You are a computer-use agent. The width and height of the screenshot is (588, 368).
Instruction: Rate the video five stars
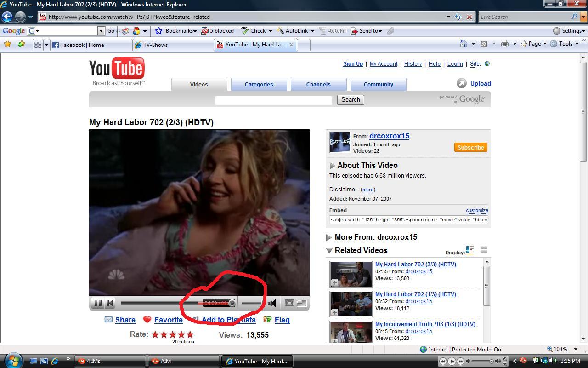[x=190, y=334]
